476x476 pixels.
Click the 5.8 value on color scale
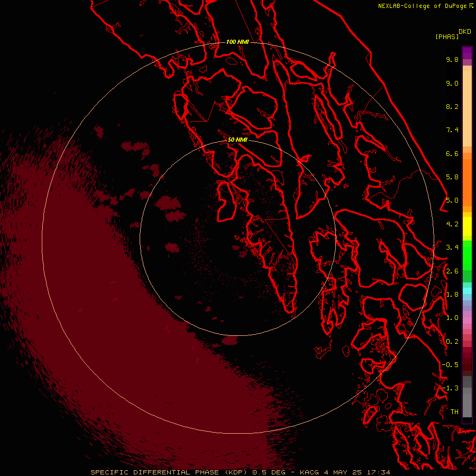[452, 177]
